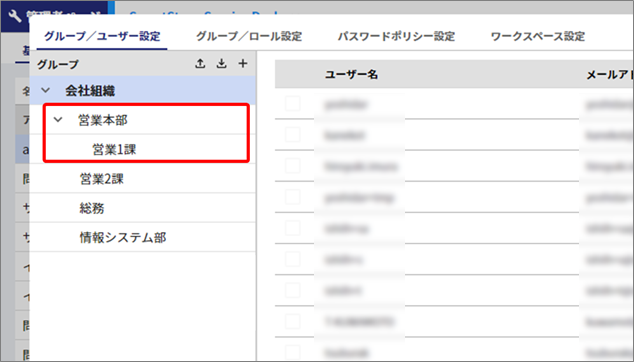Select the 営業2課 group

pyautogui.click(x=142, y=178)
